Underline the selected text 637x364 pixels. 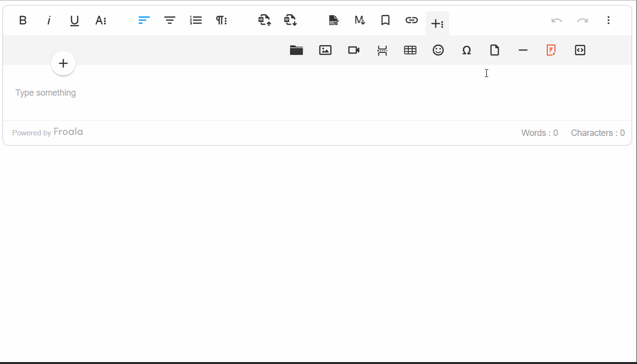pyautogui.click(x=74, y=20)
